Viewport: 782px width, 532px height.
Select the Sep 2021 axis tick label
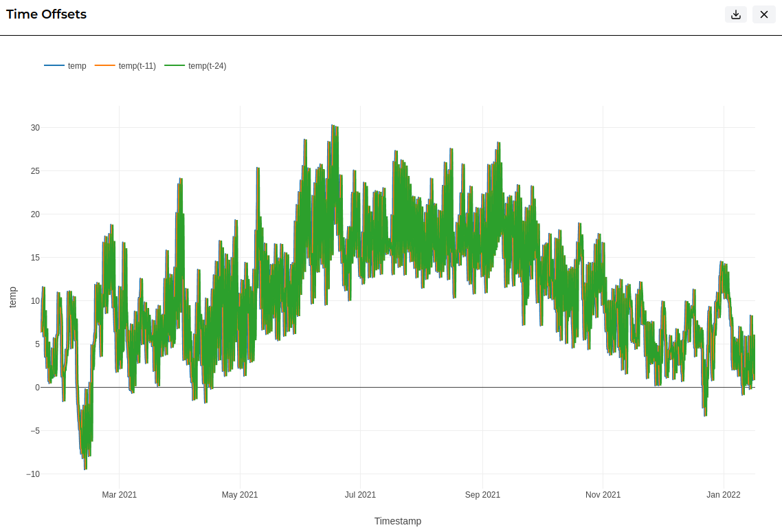coord(482,495)
